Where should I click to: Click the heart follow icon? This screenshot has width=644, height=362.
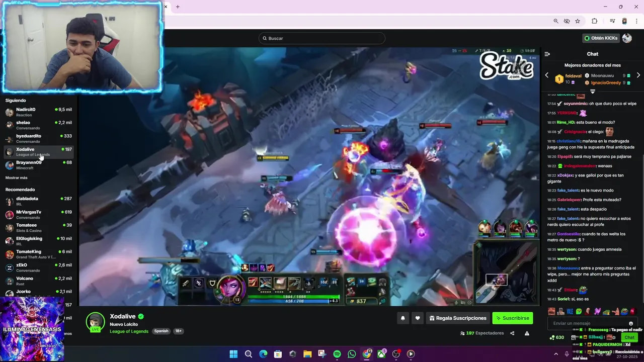(418, 318)
